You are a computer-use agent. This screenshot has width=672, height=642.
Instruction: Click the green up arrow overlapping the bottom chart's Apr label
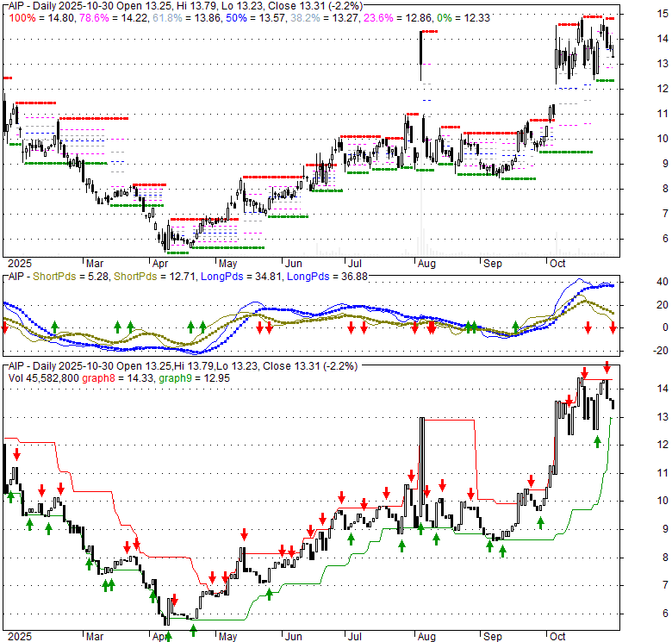pos(168,637)
